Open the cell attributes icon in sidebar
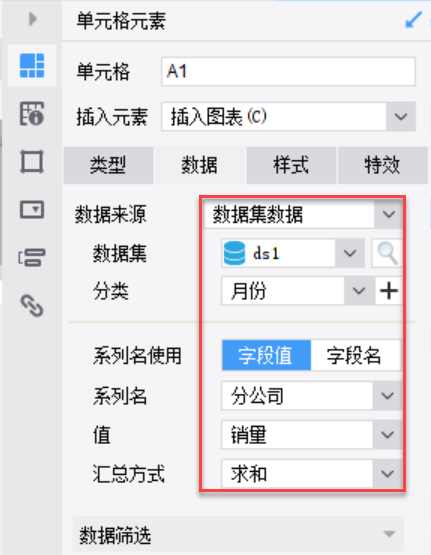 tap(32, 114)
